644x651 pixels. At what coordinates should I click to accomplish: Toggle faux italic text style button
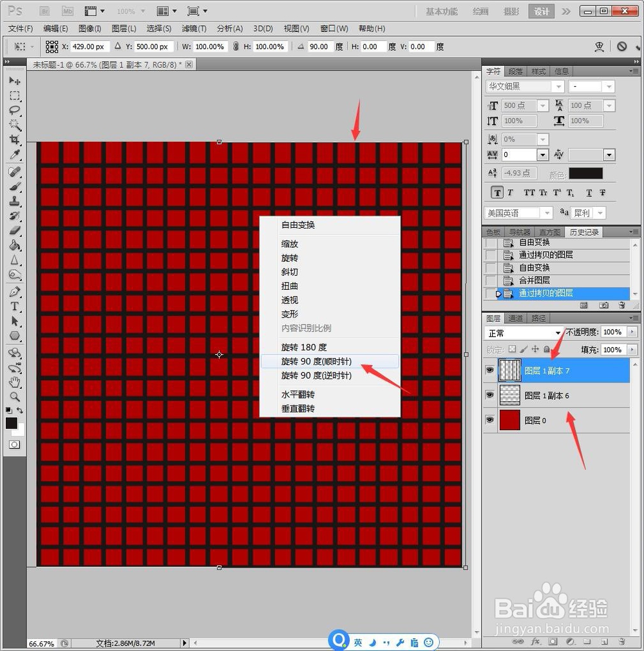point(510,193)
